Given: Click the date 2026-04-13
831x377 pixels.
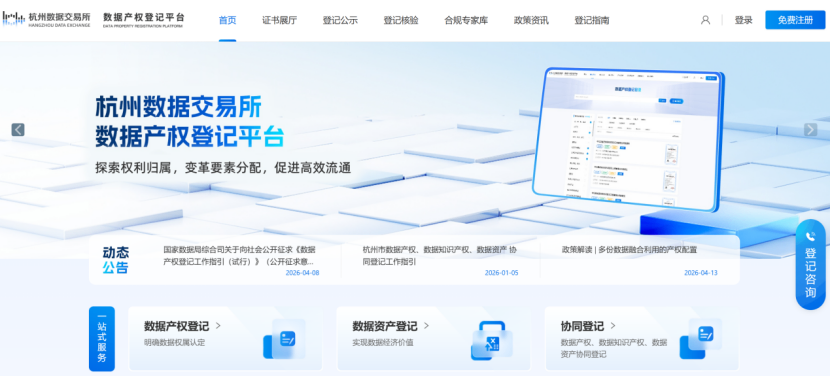Looking at the screenshot, I should coord(700,273).
